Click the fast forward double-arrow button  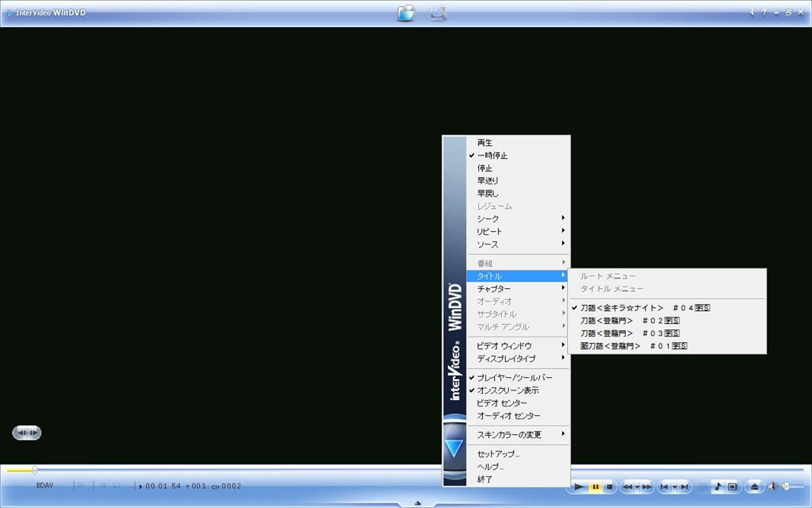click(x=647, y=487)
